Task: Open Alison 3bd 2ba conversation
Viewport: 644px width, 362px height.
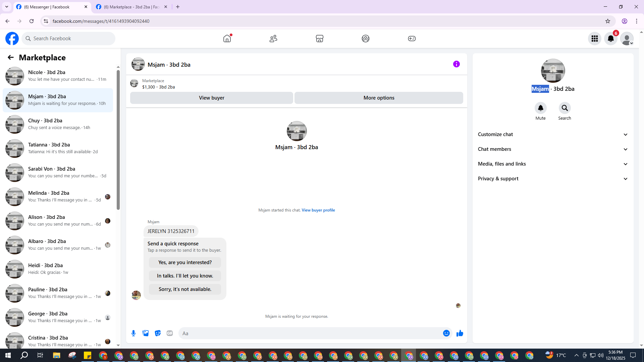Action: [58, 221]
